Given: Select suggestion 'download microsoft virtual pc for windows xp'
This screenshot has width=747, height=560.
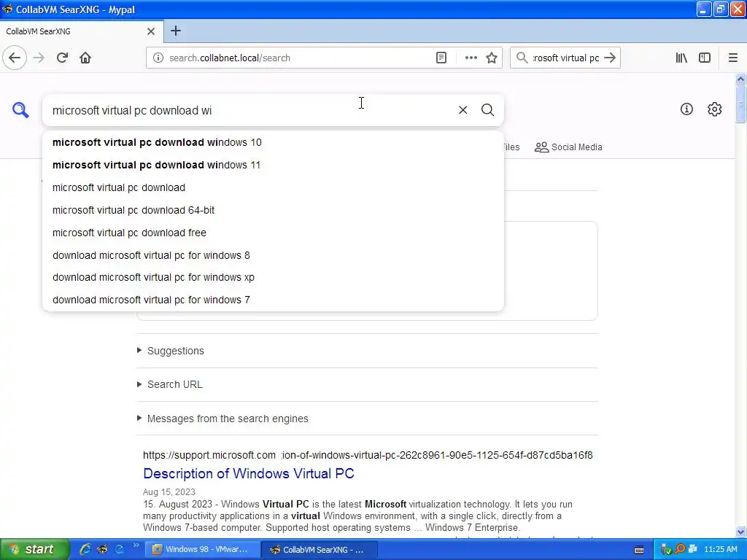Looking at the screenshot, I should (x=273, y=277).
